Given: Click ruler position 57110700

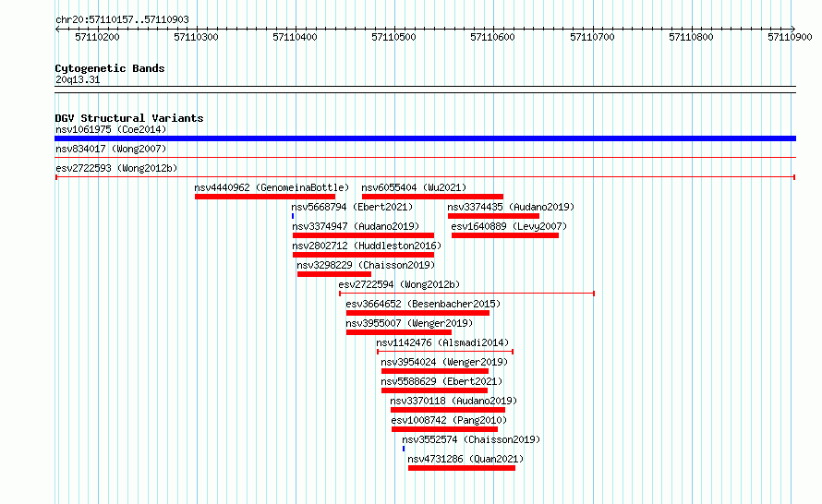Looking at the screenshot, I should pyautogui.click(x=592, y=37).
